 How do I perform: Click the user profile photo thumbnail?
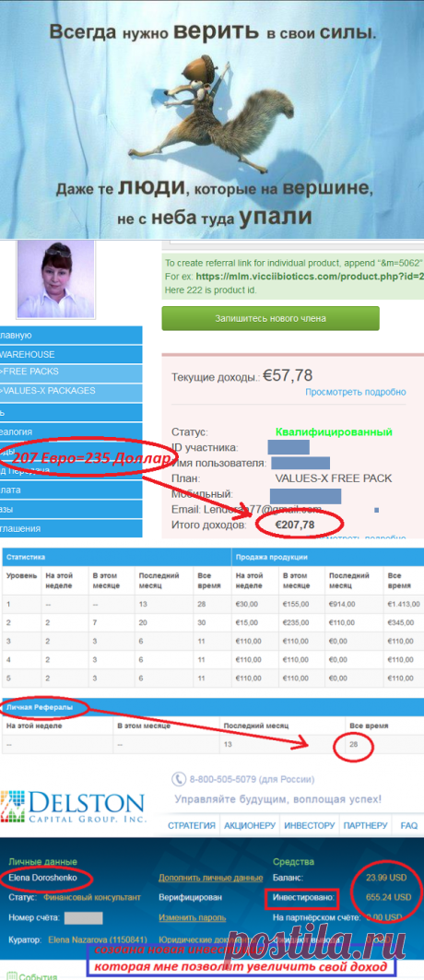(55, 278)
